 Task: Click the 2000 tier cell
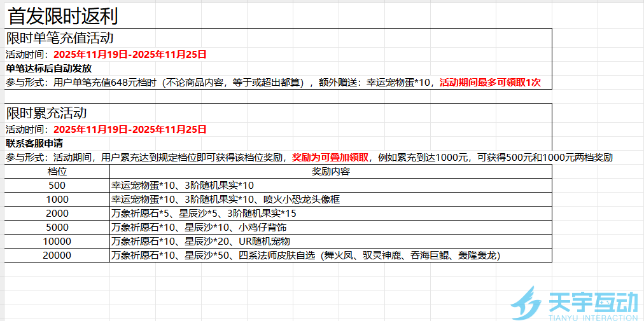(57, 214)
